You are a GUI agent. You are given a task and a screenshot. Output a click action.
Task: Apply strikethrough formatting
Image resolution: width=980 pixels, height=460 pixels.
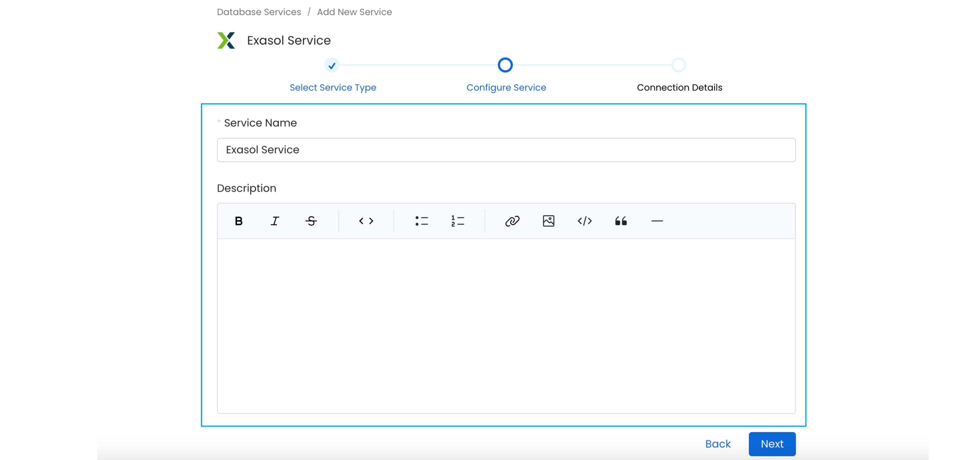point(311,221)
